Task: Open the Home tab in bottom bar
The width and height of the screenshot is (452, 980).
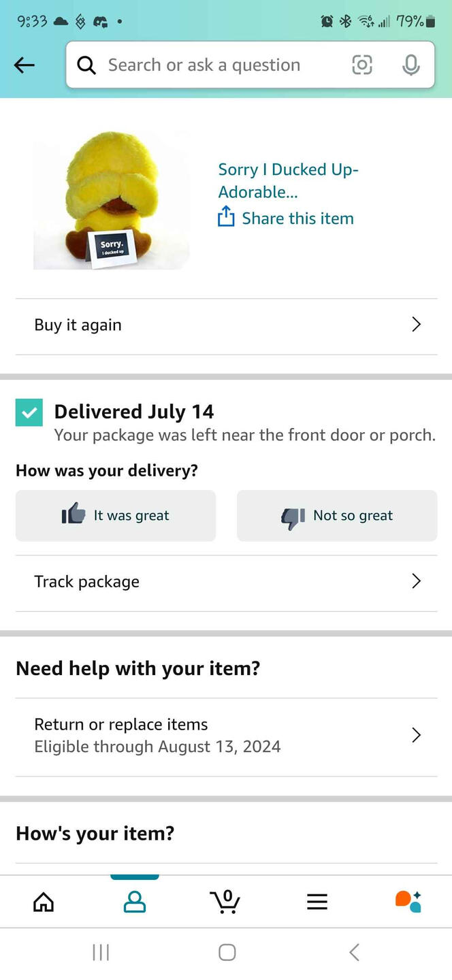Action: click(x=44, y=902)
